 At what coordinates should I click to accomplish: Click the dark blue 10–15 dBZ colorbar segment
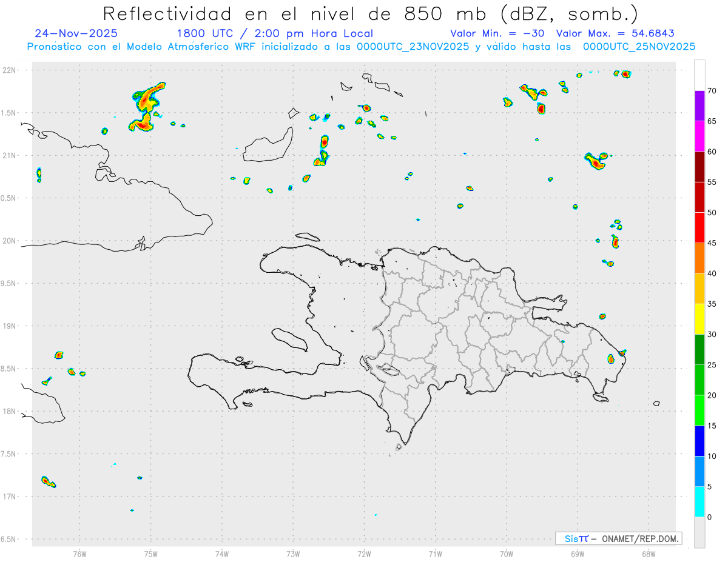point(699,441)
